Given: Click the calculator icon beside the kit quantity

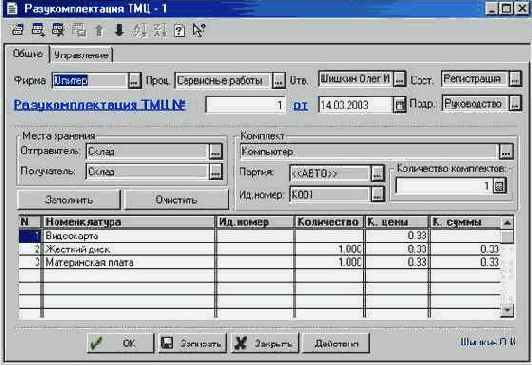Looking at the screenshot, I should [x=499, y=186].
